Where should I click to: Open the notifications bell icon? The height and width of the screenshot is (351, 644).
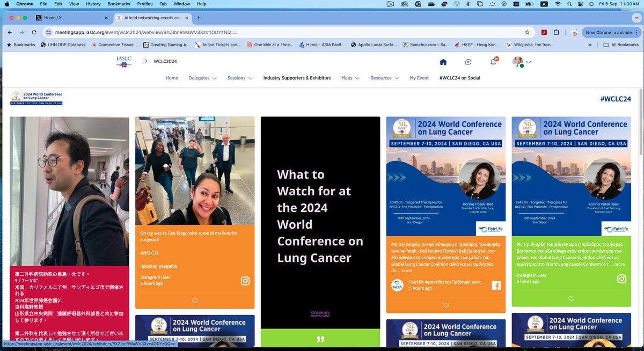click(x=493, y=62)
